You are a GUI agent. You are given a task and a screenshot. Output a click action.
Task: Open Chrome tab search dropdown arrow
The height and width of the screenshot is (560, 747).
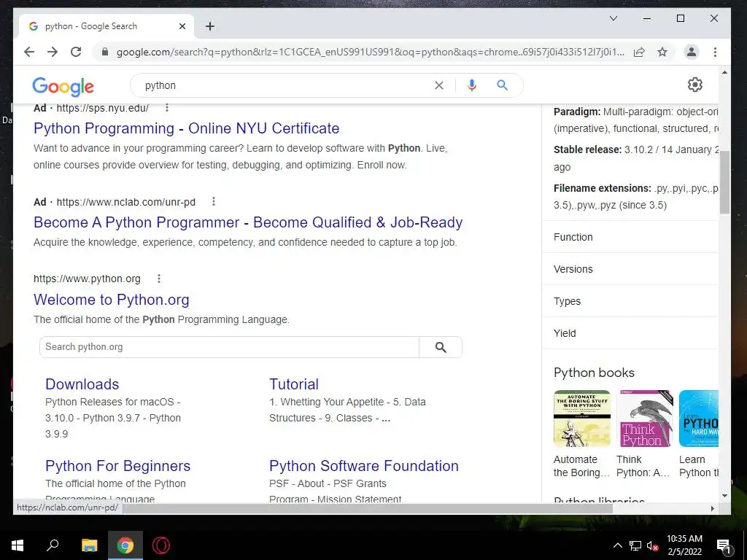click(614, 18)
